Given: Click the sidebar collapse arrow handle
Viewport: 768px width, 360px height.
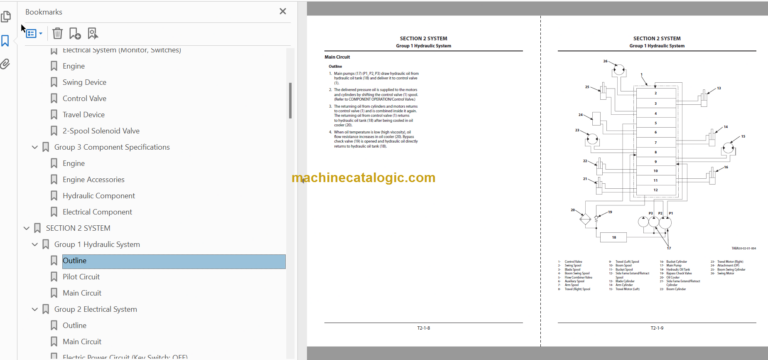Looking at the screenshot, I should (302, 181).
